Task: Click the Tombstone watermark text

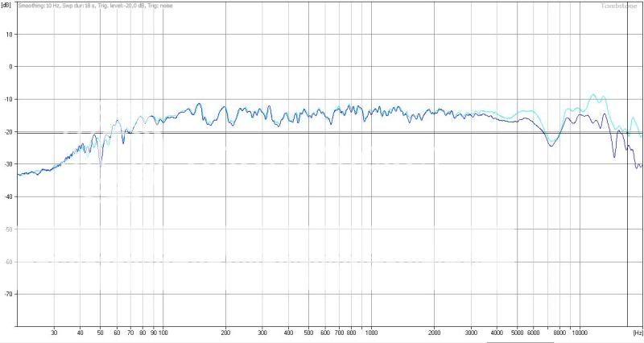Action: click(x=618, y=6)
